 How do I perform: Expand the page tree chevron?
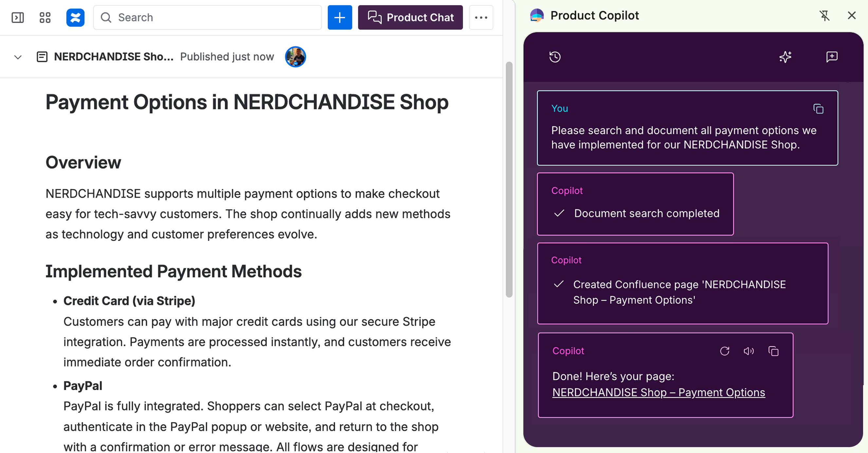click(x=18, y=57)
